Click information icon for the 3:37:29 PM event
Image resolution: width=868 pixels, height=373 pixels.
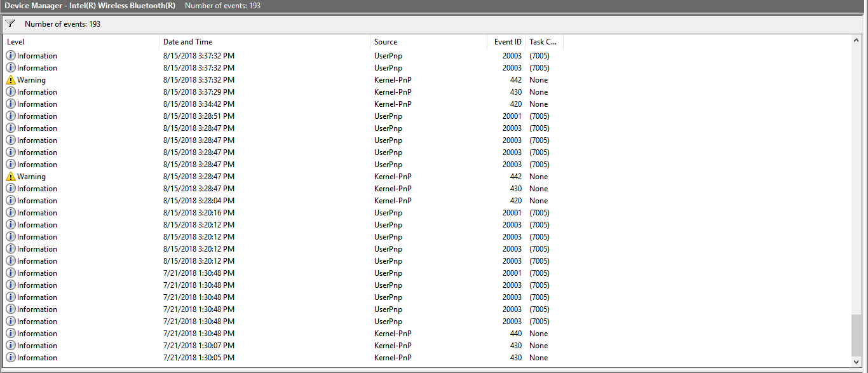11,92
